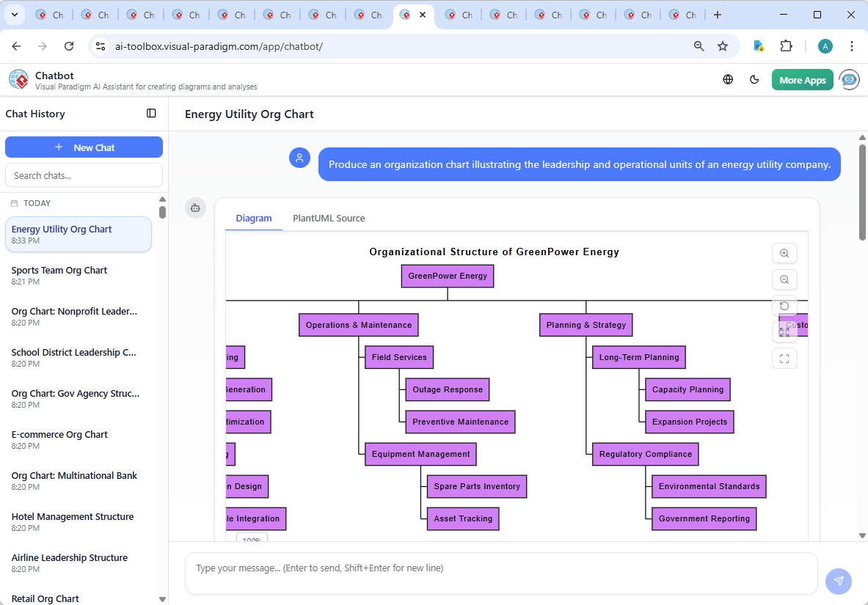Open the diagram zoom percentage dropdown

pyautogui.click(x=252, y=539)
